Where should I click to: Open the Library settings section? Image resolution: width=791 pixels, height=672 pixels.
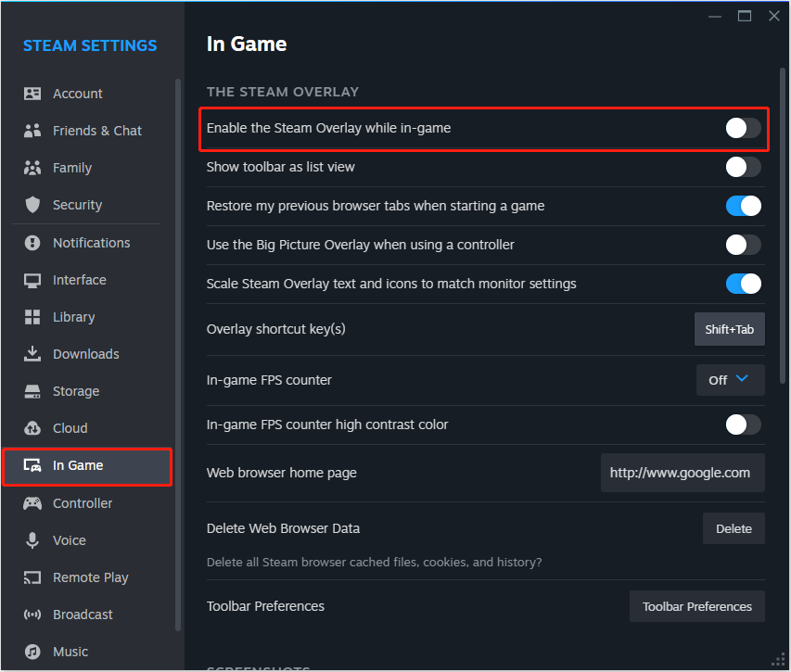(73, 317)
